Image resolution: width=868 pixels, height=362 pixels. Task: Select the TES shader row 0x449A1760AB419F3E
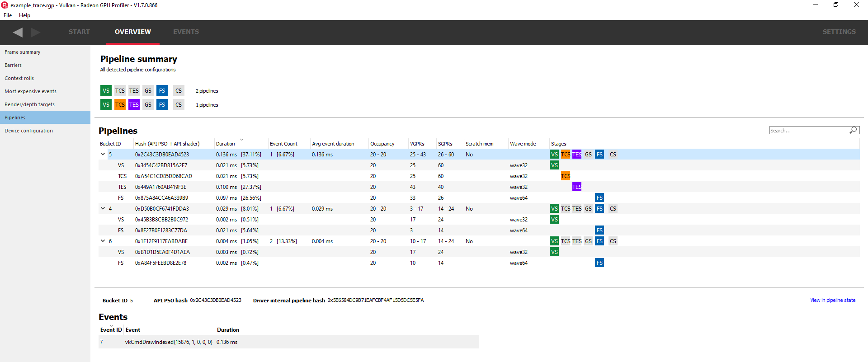(160, 187)
